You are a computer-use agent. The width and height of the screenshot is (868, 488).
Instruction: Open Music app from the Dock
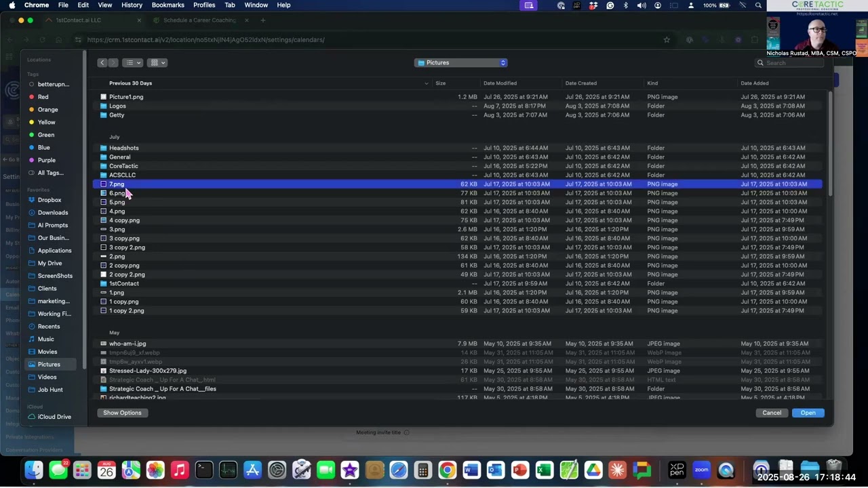pyautogui.click(x=180, y=470)
